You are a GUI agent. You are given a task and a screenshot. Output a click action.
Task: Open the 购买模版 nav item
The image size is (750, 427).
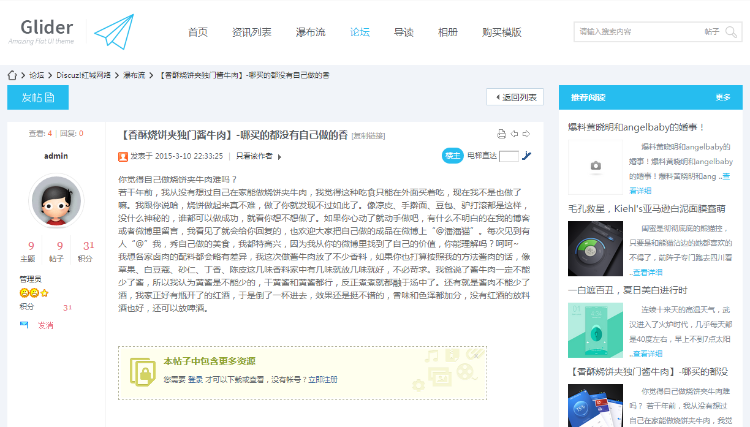(x=502, y=32)
